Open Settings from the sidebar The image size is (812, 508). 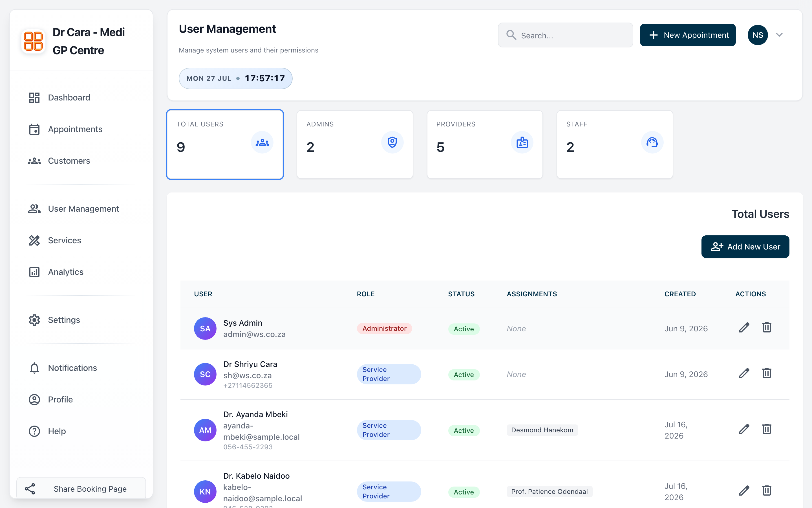click(x=81, y=320)
